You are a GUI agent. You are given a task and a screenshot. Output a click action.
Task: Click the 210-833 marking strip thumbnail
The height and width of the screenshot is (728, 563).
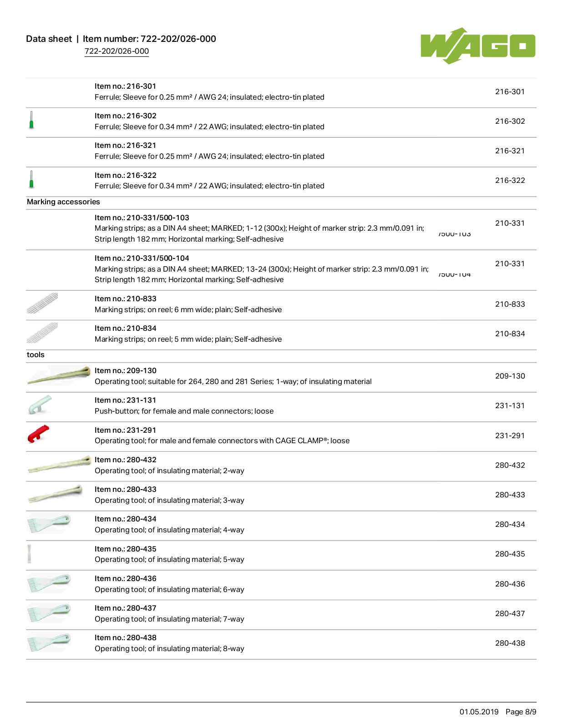(x=42, y=303)
